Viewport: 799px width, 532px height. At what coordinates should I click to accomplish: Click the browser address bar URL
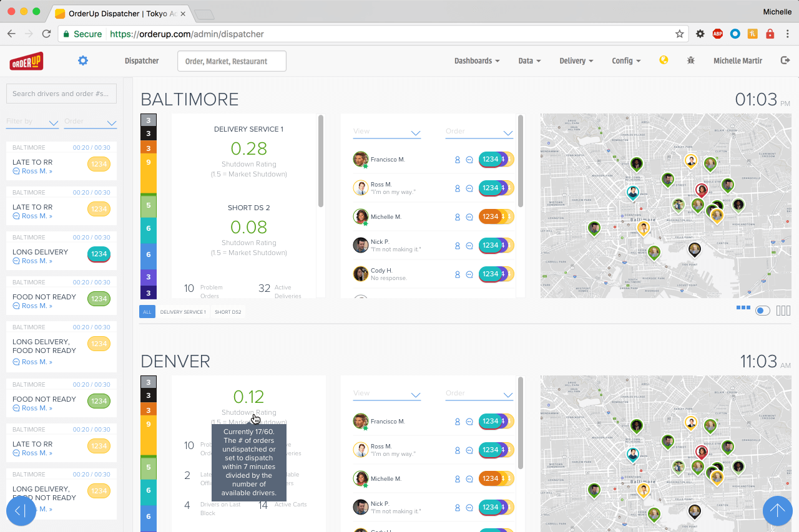coord(187,34)
